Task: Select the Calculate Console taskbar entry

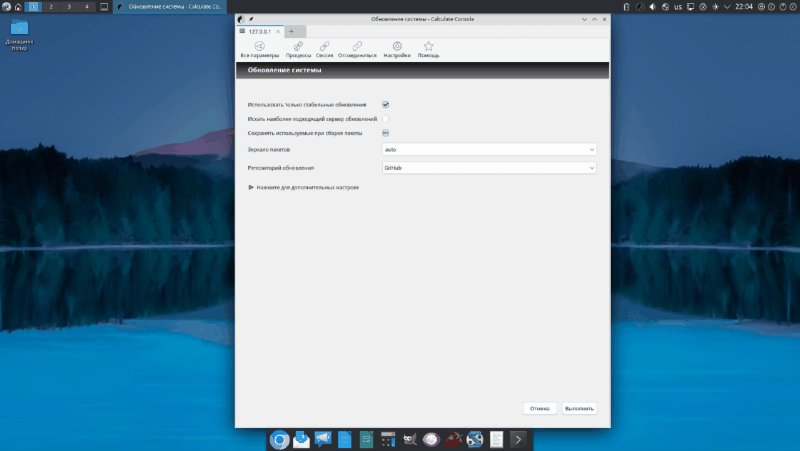Action: (x=170, y=7)
